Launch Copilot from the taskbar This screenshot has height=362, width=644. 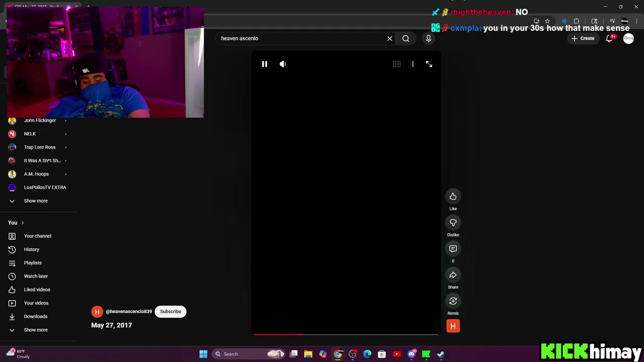[x=323, y=354]
